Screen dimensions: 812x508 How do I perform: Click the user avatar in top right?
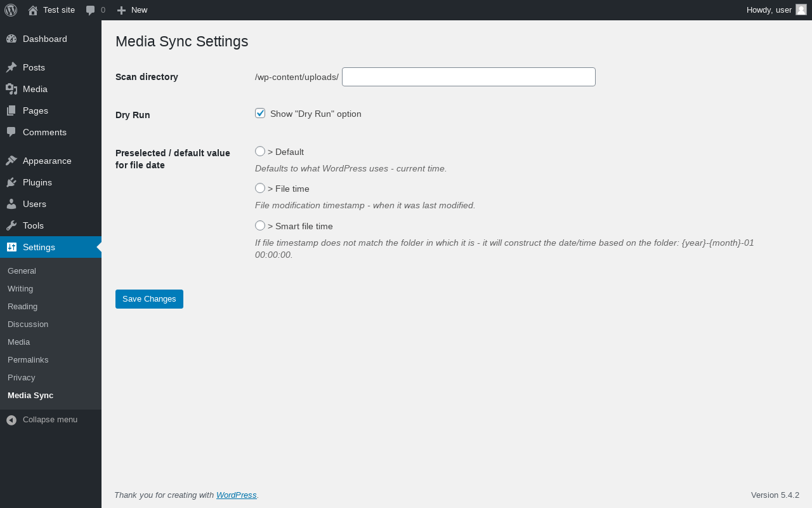[801, 10]
